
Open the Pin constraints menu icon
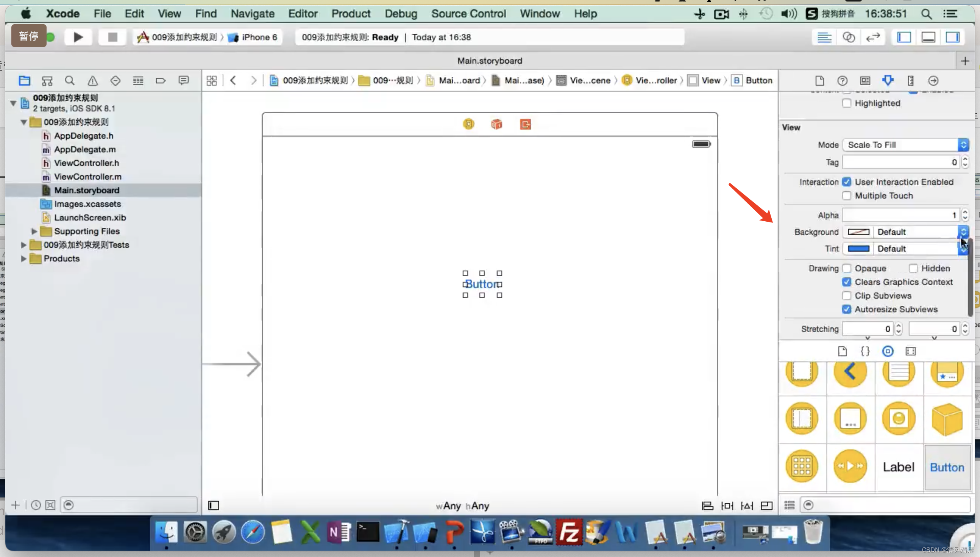pos(727,505)
